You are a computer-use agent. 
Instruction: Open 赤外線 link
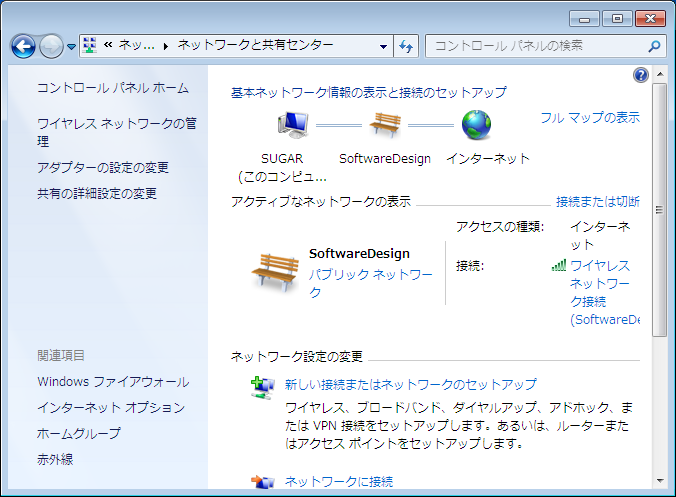point(55,459)
